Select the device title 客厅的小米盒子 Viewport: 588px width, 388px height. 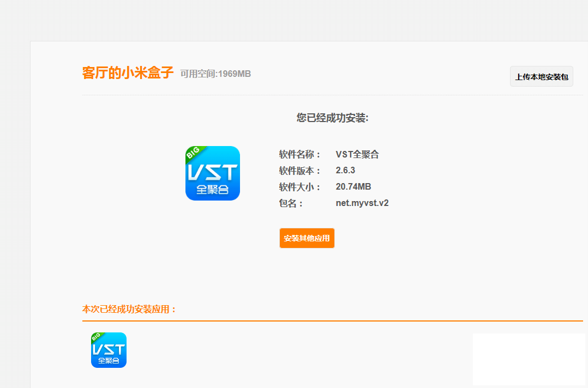128,72
